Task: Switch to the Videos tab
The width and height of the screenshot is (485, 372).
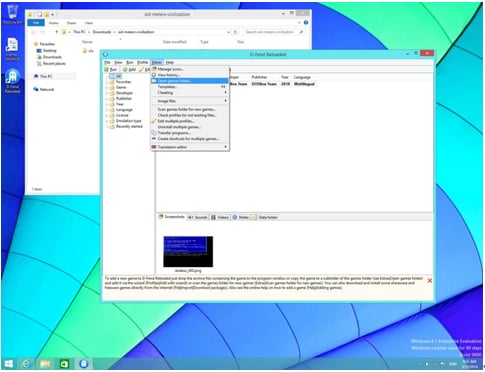Action: click(220, 217)
